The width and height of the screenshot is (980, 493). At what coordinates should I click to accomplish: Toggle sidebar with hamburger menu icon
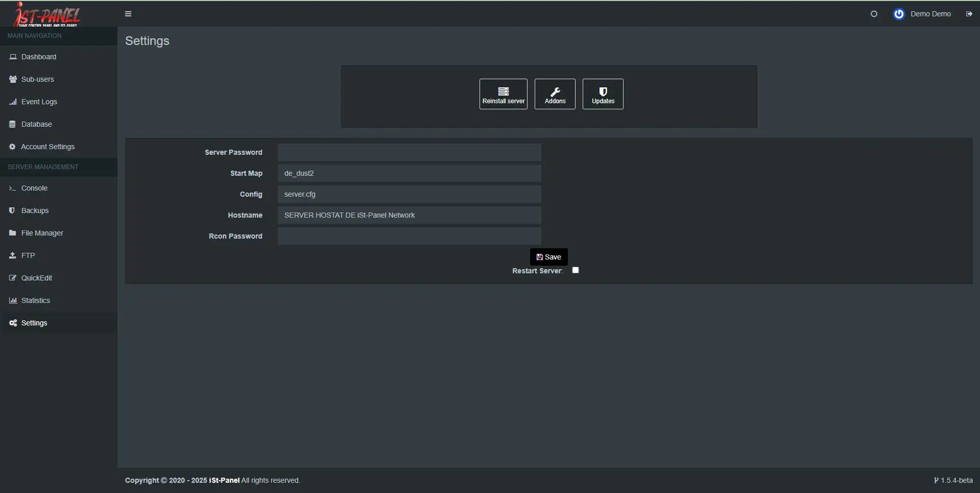coord(128,14)
